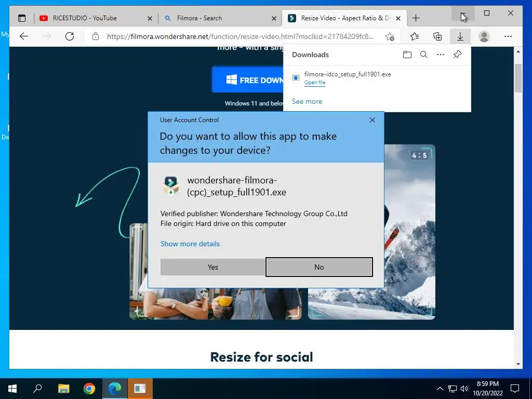Close the User Account Control dialog
Image resolution: width=532 pixels, height=399 pixels.
(x=373, y=120)
